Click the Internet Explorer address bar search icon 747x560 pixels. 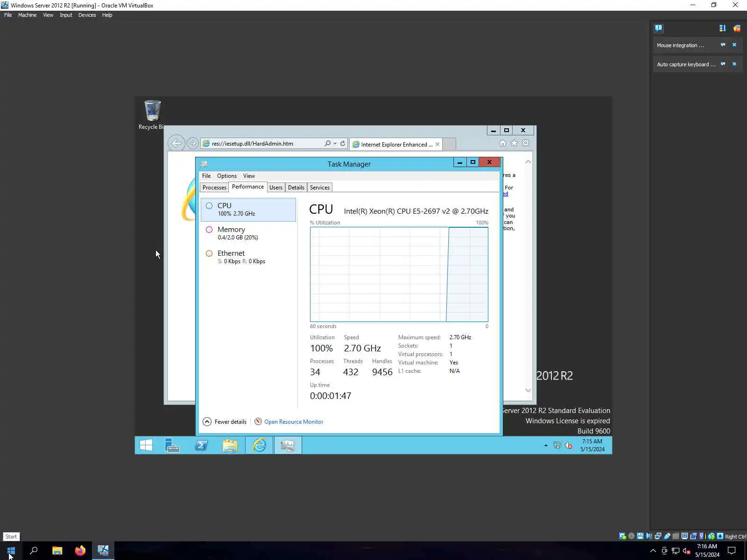pyautogui.click(x=328, y=143)
